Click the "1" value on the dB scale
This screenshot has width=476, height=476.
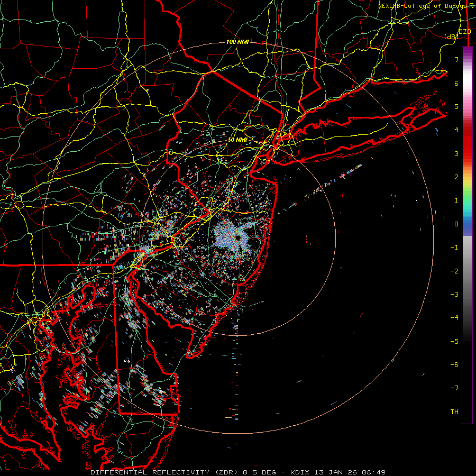pyautogui.click(x=456, y=200)
